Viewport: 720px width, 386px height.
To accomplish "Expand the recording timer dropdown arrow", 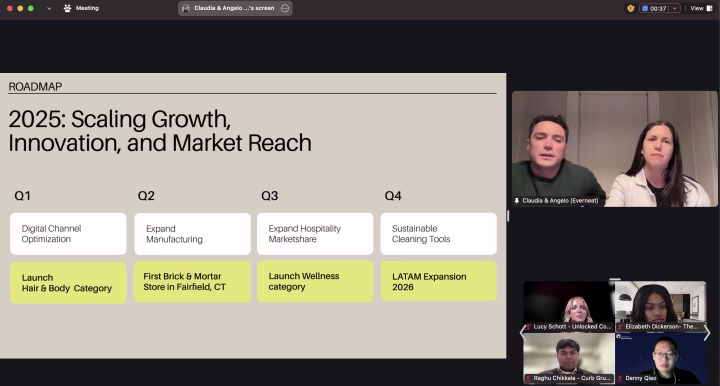I will point(674,8).
